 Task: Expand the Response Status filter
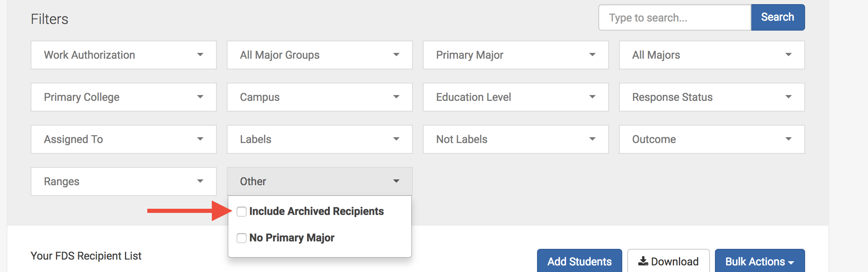712,97
